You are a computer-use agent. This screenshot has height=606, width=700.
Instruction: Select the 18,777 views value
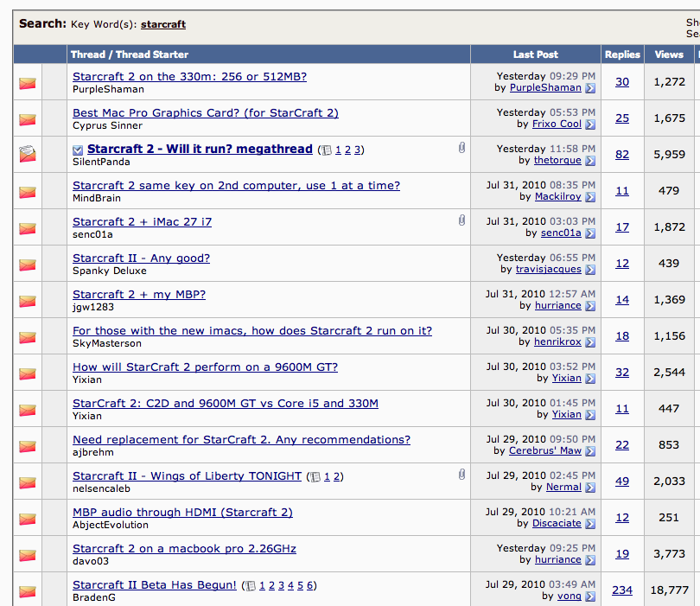click(669, 590)
